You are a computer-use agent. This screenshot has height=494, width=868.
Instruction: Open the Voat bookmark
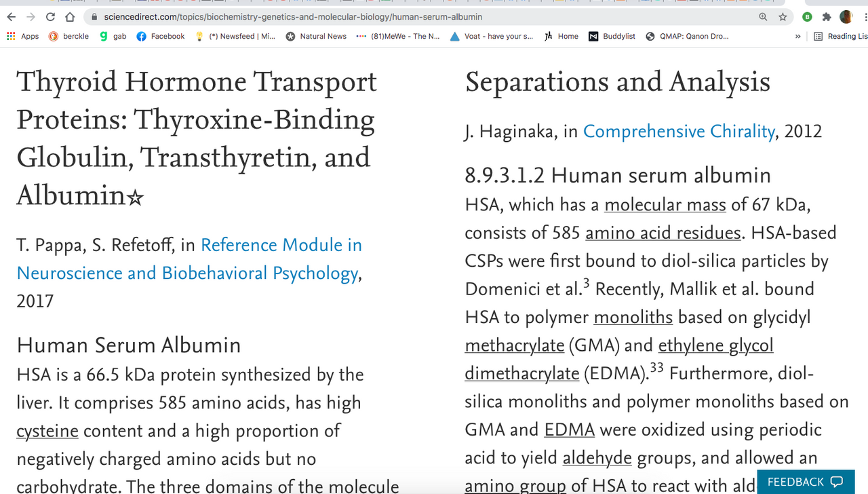[492, 36]
